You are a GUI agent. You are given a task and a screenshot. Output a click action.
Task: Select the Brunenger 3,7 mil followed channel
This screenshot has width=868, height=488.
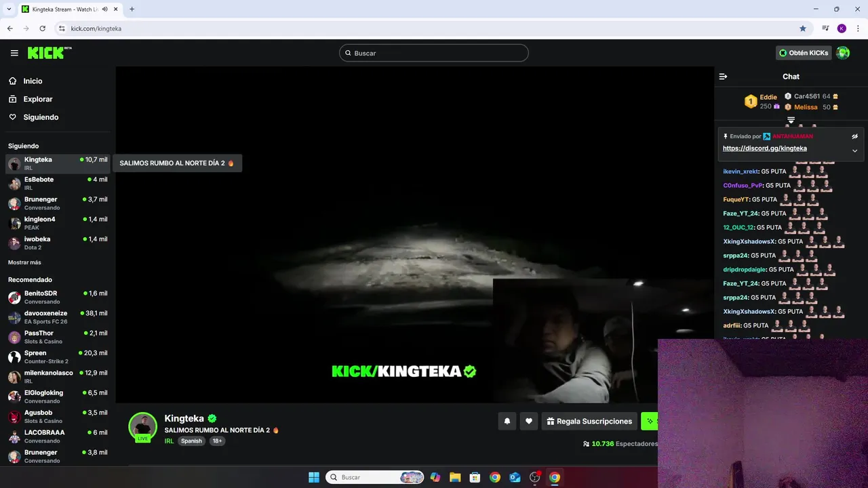coord(58,203)
